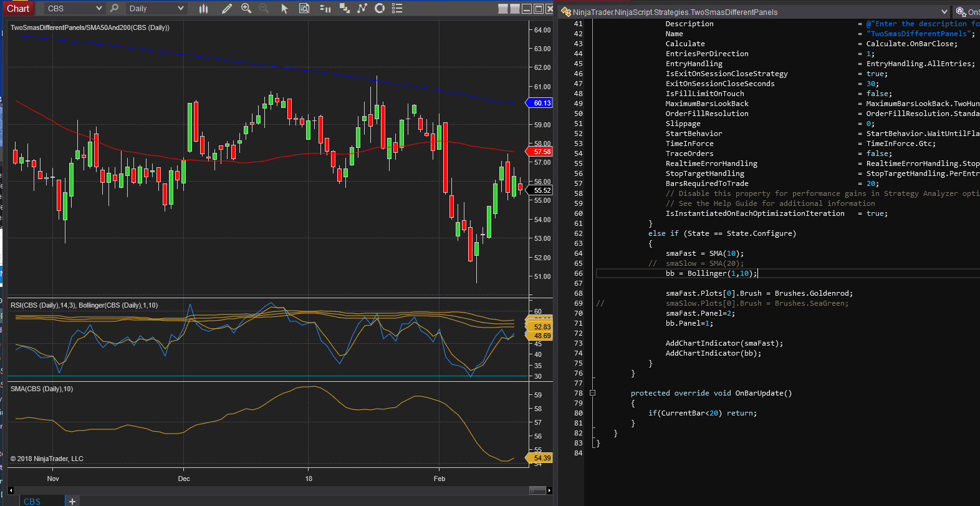Open the Daily interval dropdown

click(x=181, y=8)
